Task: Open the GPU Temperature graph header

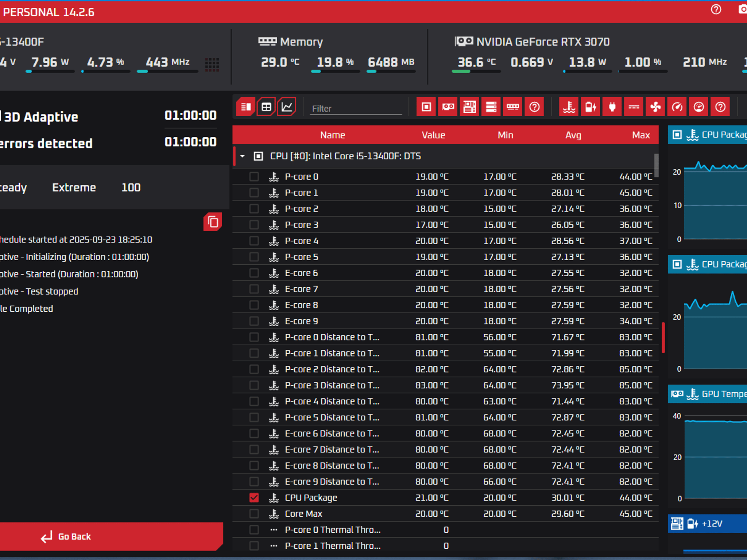Action: point(707,394)
